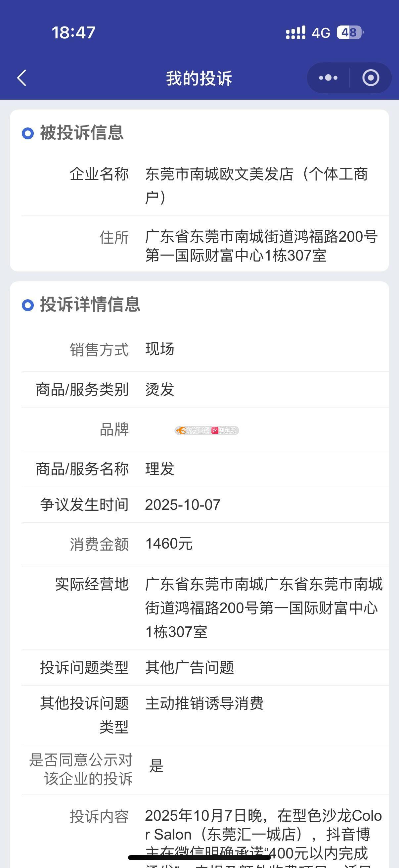Image resolution: width=399 pixels, height=868 pixels.
Task: Tap the home indicator bar at the bottom
Action: (x=199, y=857)
